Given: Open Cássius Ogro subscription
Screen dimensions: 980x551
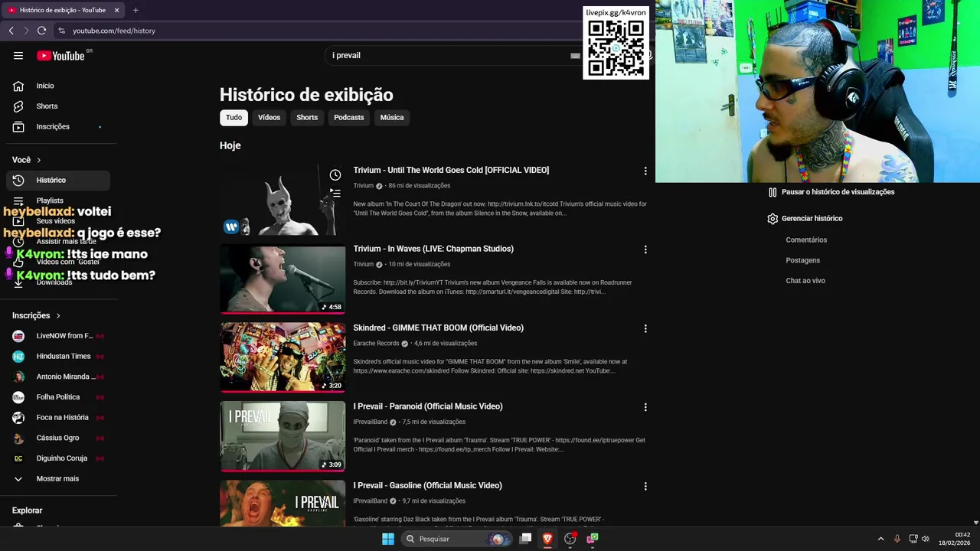Looking at the screenshot, I should (58, 438).
